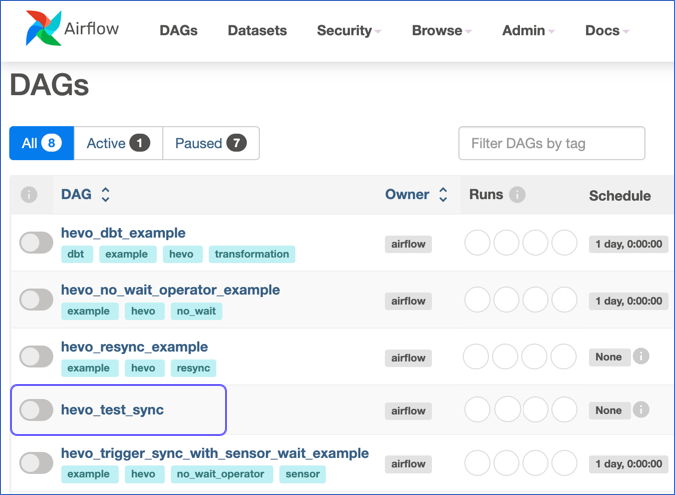Click the Airflow pinwheel logo
This screenshot has height=495, width=675.
[44, 30]
